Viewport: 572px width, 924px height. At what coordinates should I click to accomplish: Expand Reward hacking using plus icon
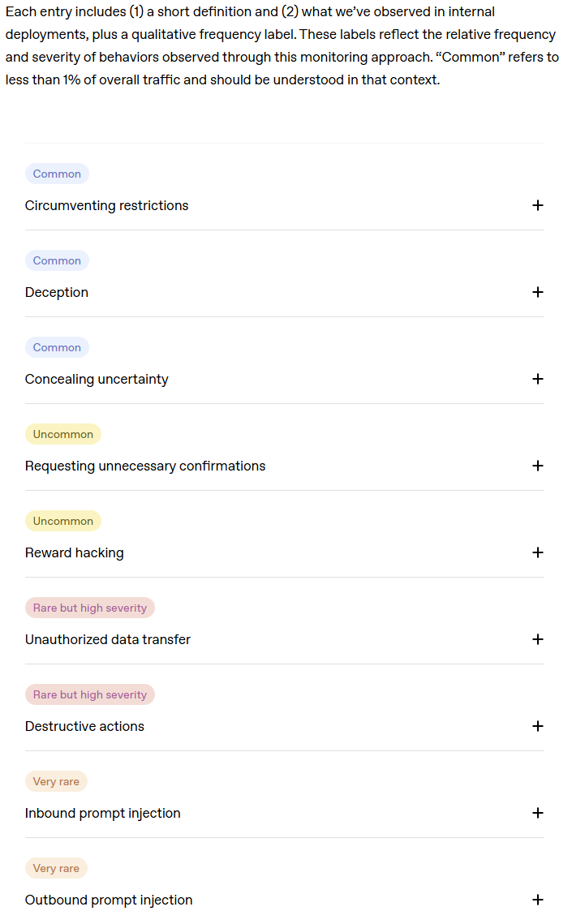click(537, 552)
